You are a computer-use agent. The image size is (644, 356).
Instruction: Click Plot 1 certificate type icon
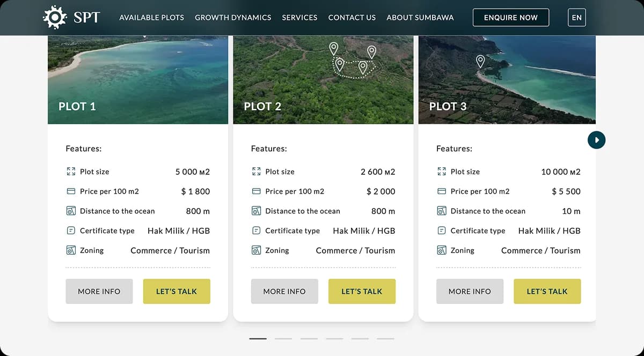(70, 231)
